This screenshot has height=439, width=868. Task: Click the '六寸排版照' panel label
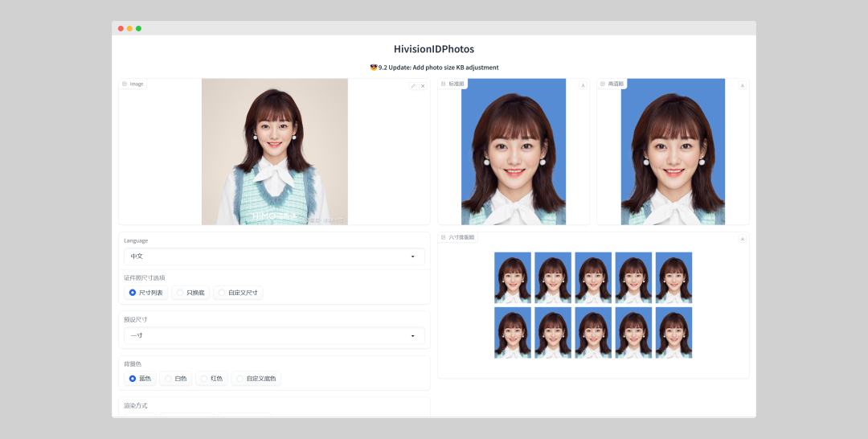point(461,237)
